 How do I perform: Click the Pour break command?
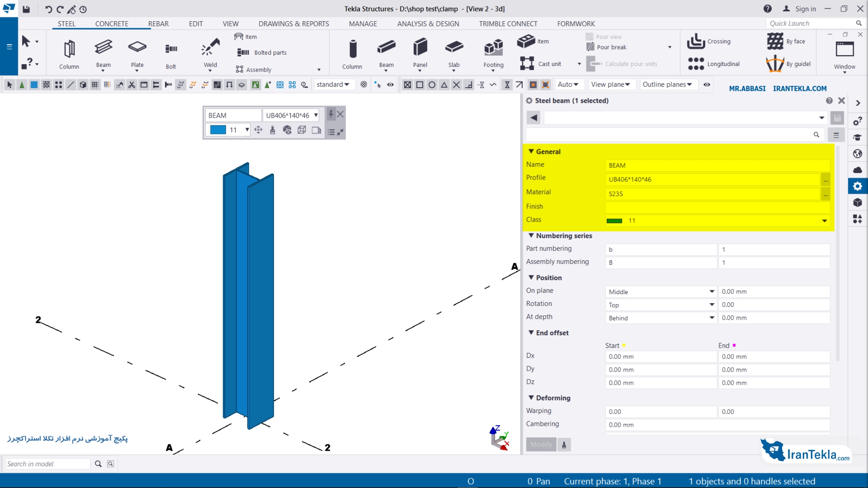click(x=607, y=47)
